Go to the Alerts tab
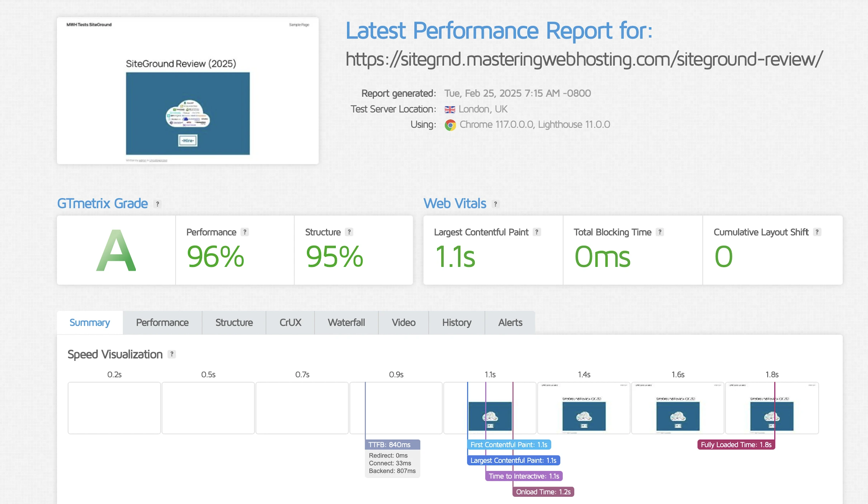Screen dimensions: 868x504 tap(510, 323)
